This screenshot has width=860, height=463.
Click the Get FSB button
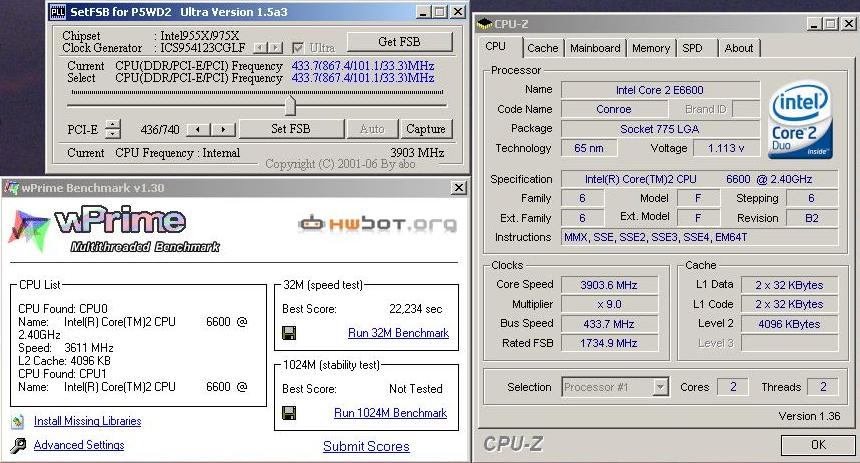point(399,42)
